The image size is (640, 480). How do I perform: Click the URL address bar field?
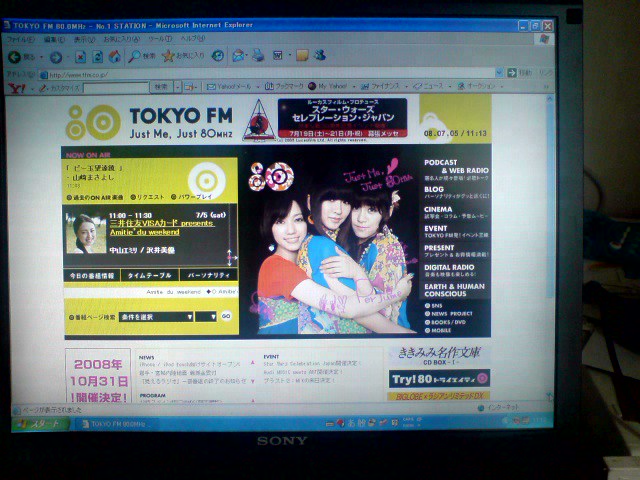(267, 74)
